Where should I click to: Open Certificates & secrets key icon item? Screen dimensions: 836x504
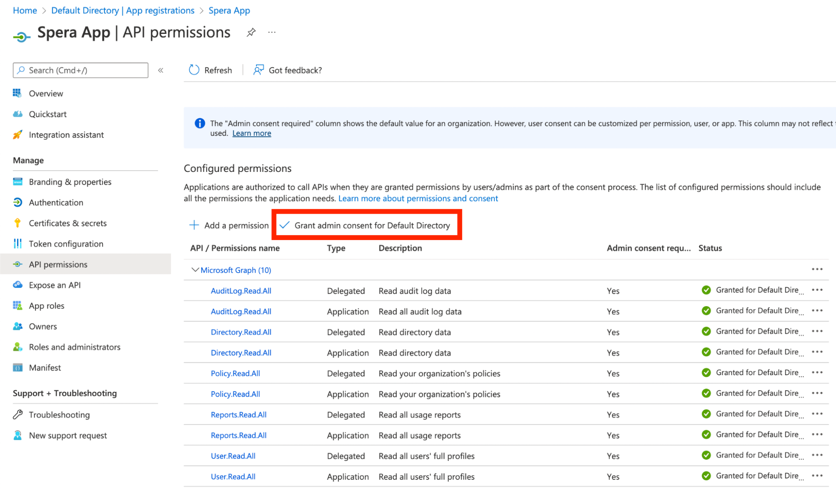[18, 223]
